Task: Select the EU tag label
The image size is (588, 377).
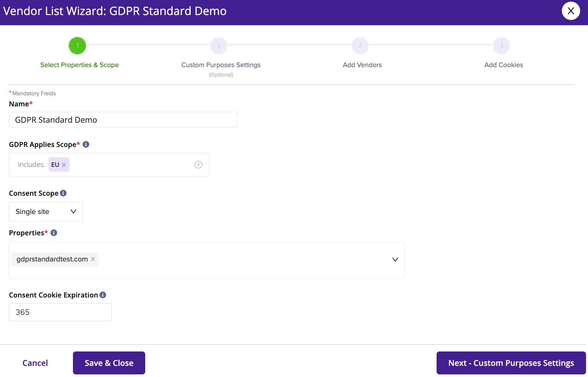Action: [x=55, y=165]
